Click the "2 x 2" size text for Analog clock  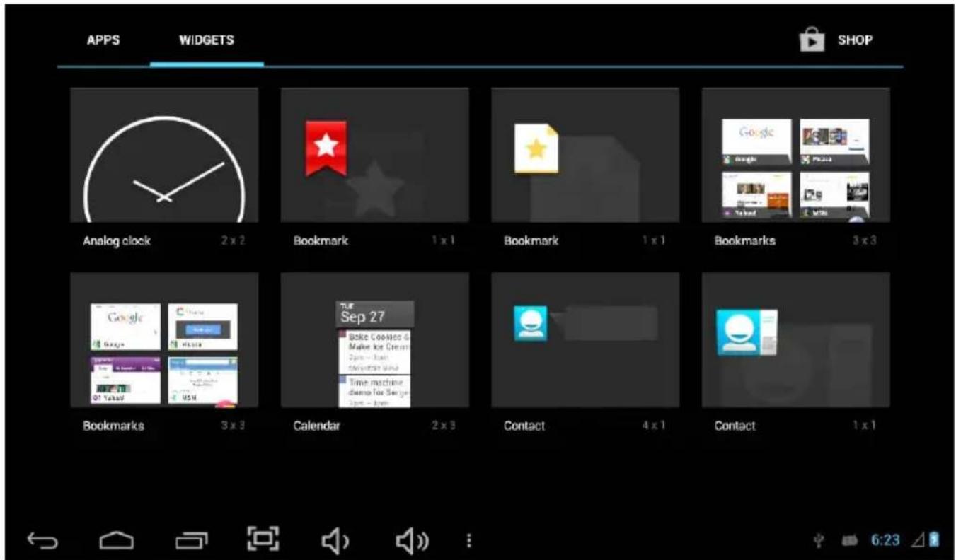(x=232, y=240)
